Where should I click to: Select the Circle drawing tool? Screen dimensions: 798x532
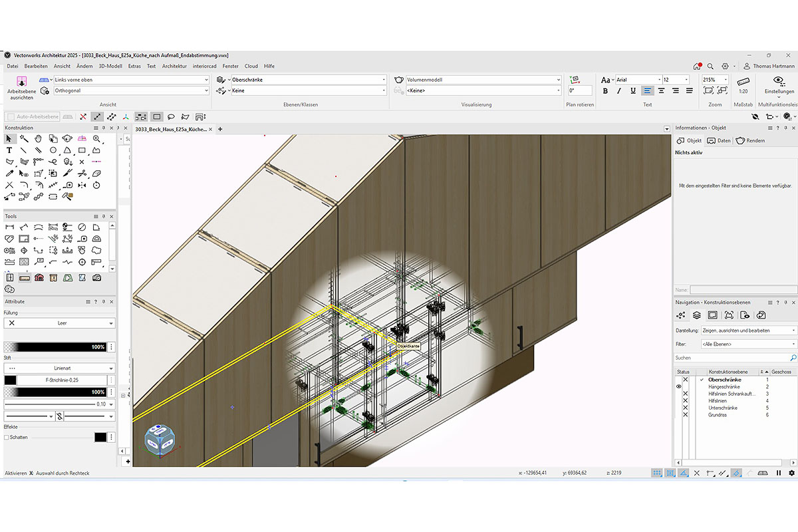tap(53, 150)
